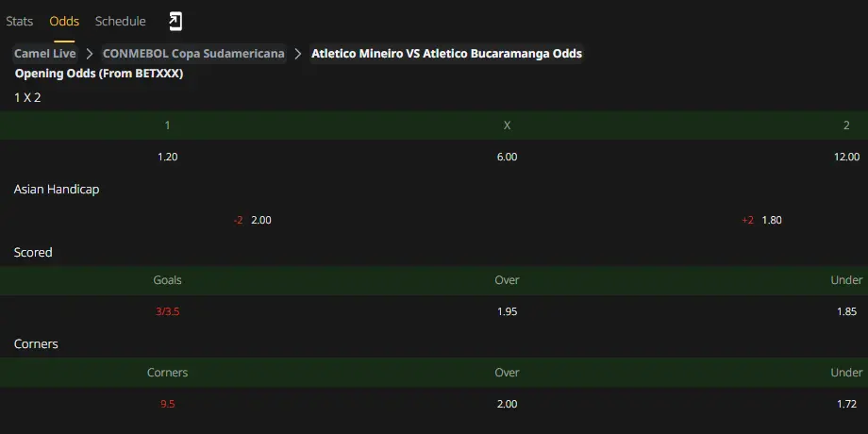Viewport: 868px width, 434px height.
Task: Click the 3/3.5 goals line
Action: point(167,311)
